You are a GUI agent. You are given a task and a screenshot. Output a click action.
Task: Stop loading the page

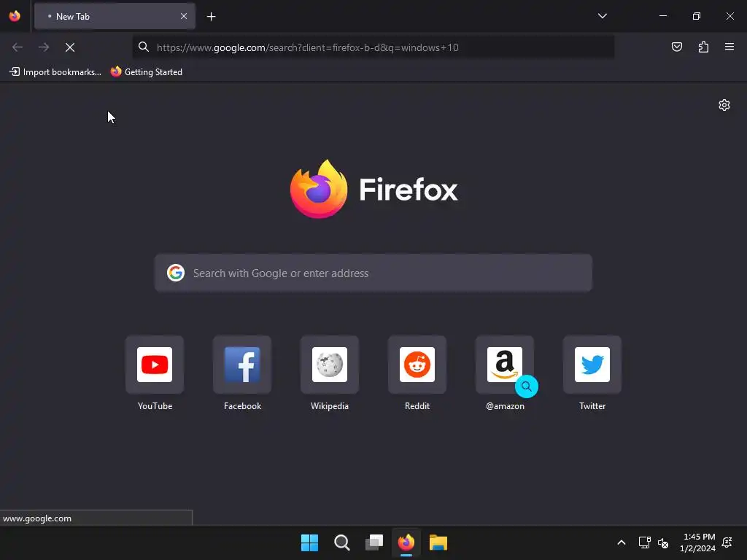tap(70, 47)
